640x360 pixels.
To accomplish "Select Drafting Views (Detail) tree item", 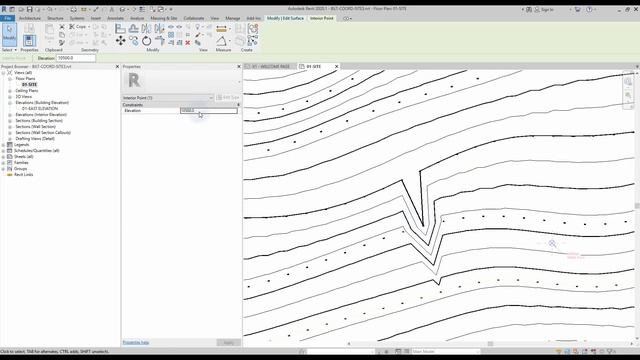I will click(35, 139).
